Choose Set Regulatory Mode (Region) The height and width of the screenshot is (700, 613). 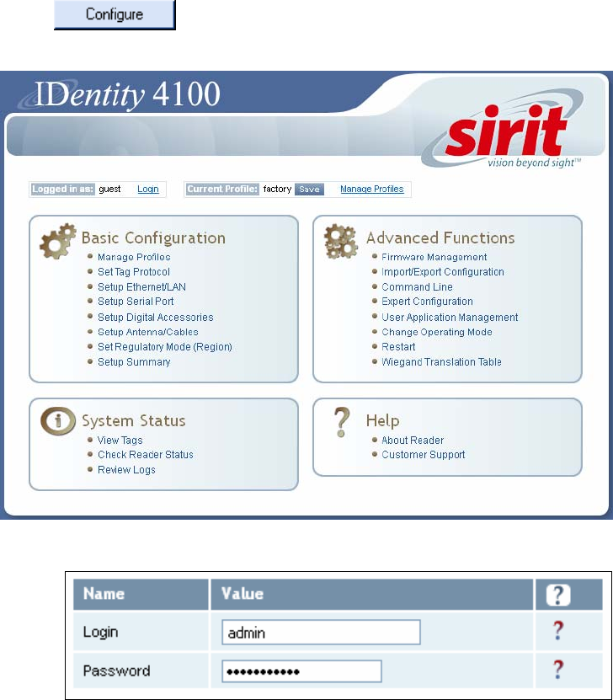[165, 347]
